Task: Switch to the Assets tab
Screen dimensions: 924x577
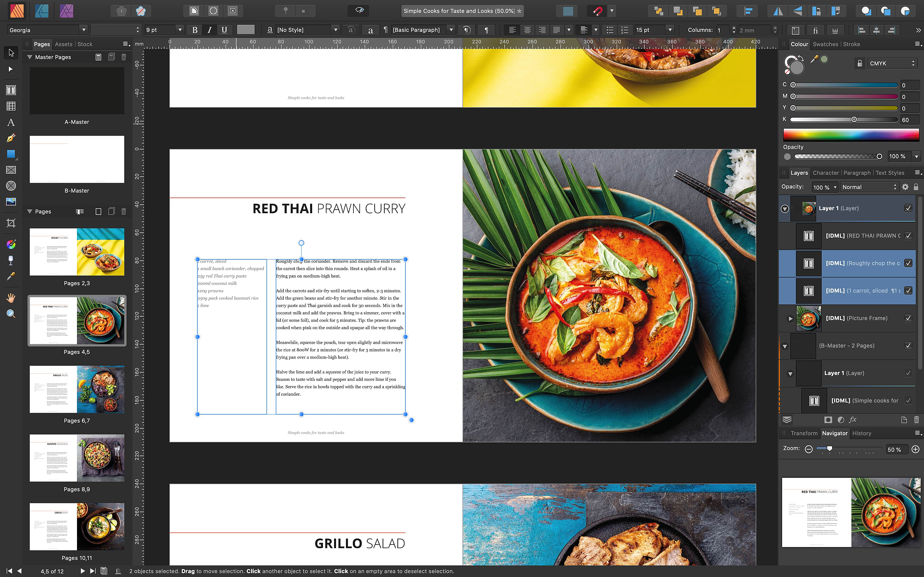Action: click(64, 44)
